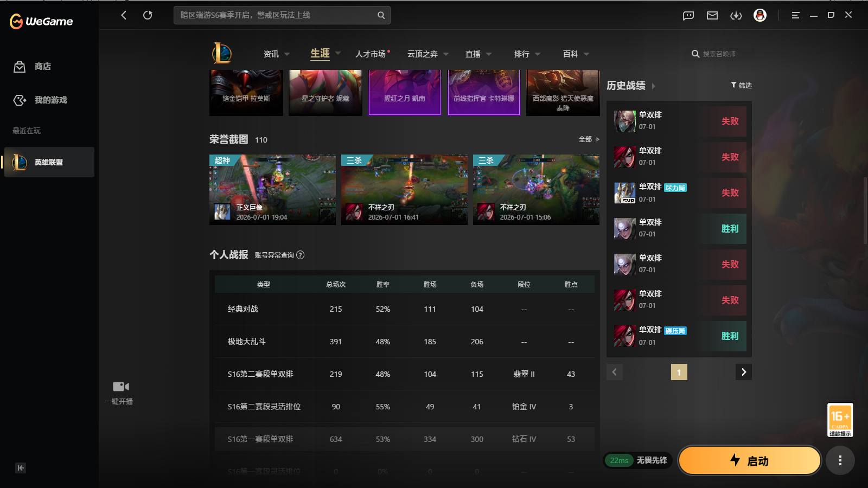This screenshot has height=488, width=868.
Task: Click the QQ penguin user avatar
Action: [760, 15]
